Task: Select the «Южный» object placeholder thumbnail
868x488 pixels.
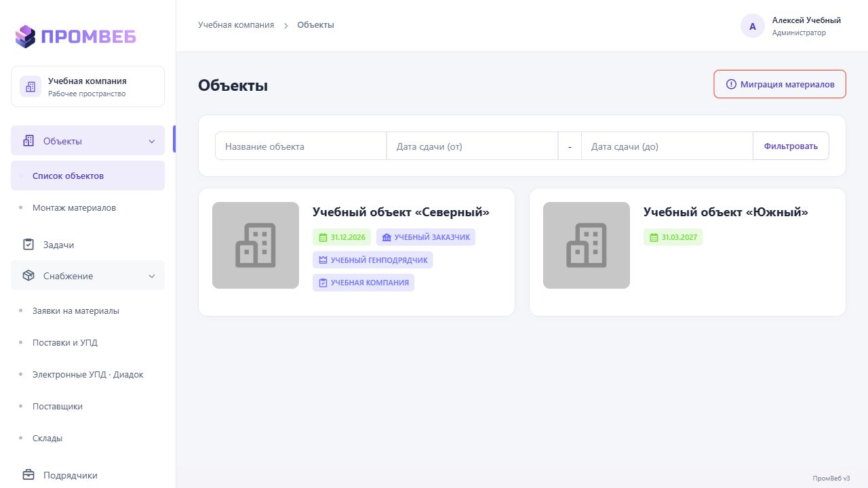Action: pos(587,245)
